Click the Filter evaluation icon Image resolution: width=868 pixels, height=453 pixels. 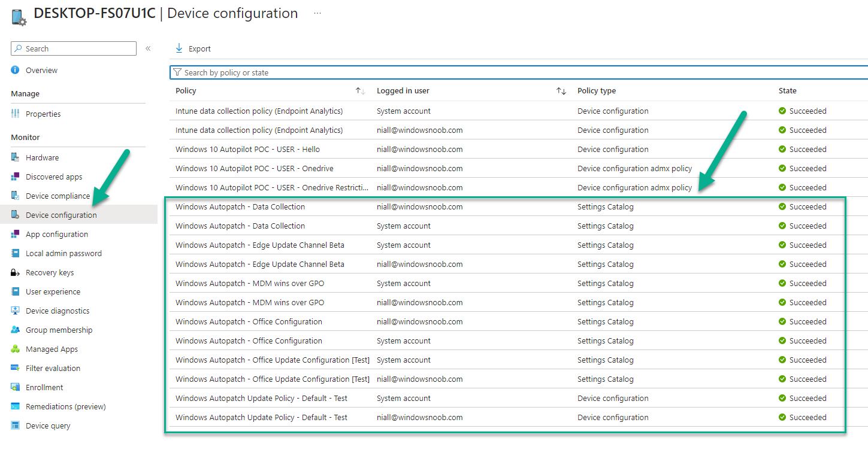(16, 368)
